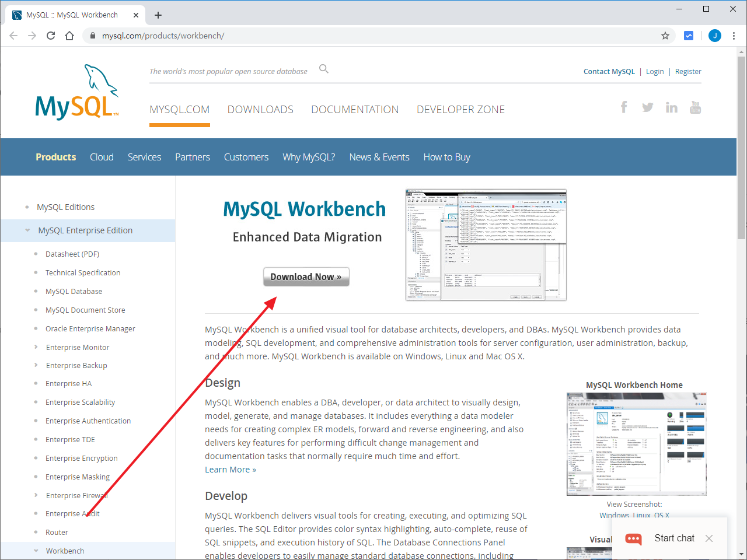The height and width of the screenshot is (560, 747).
Task: Expand the Enterprise Monitor submenu arrow
Action: [36, 347]
